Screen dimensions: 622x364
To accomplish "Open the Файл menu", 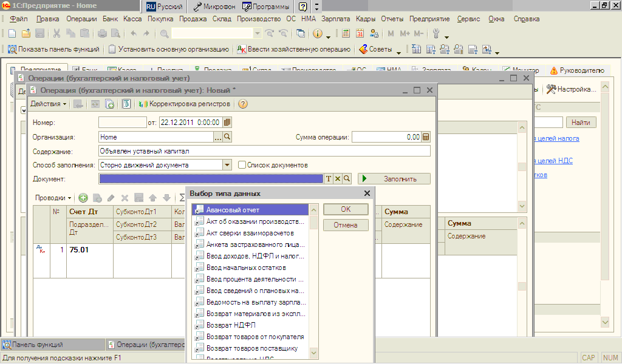I will tap(19, 19).
